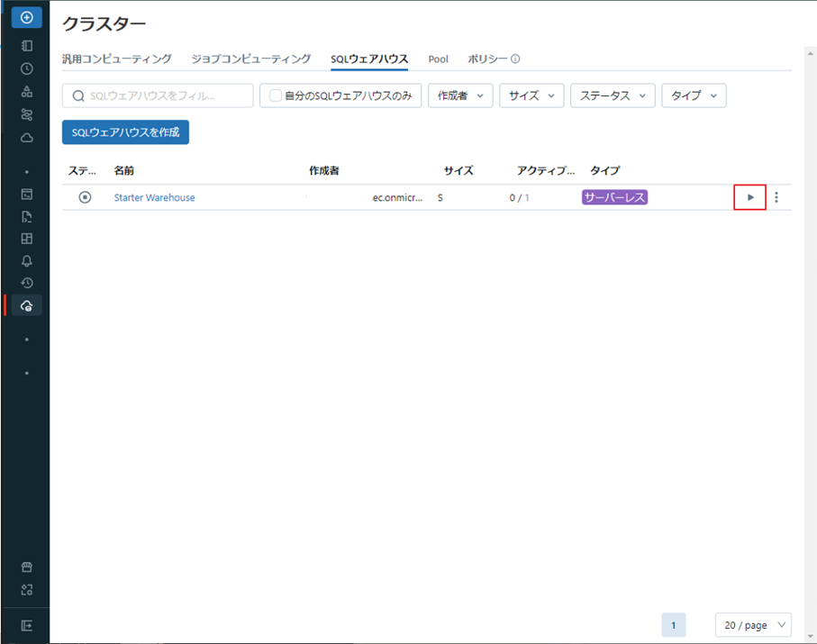Open the Workflows icon in sidebar
This screenshot has width=817, height=644.
pyautogui.click(x=27, y=114)
